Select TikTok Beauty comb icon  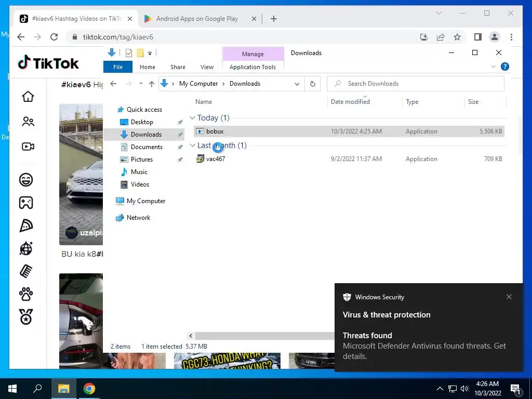pos(26,271)
